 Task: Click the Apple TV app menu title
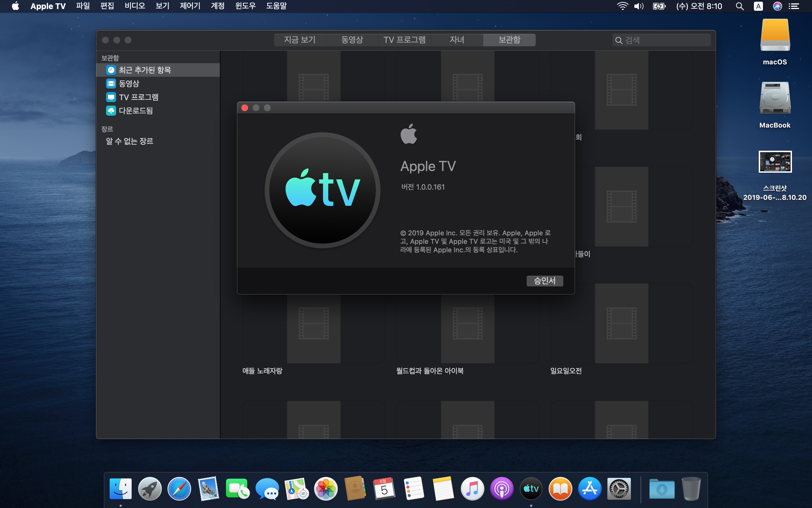tap(48, 6)
